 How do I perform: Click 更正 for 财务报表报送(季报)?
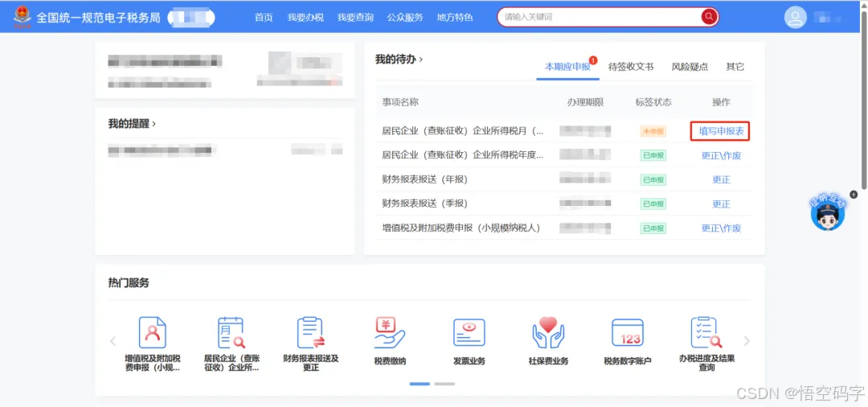721,204
